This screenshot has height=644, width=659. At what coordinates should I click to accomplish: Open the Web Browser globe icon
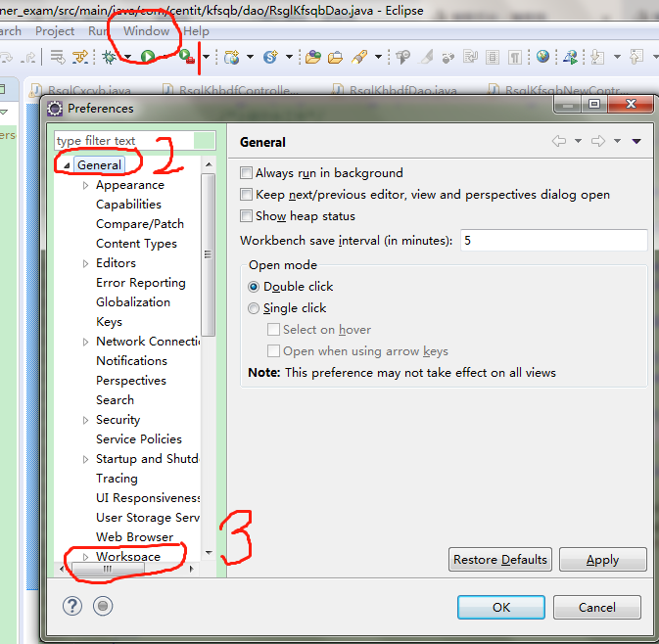tap(542, 57)
